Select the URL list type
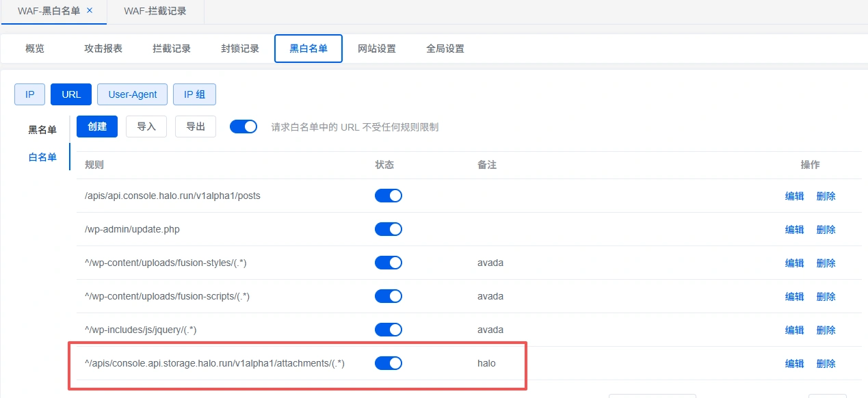The image size is (868, 398). (x=71, y=94)
